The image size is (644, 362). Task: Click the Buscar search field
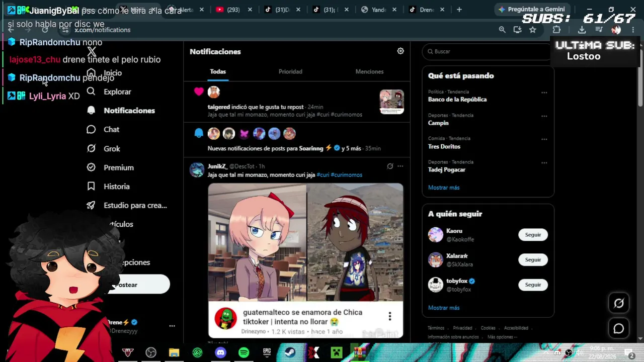487,51
